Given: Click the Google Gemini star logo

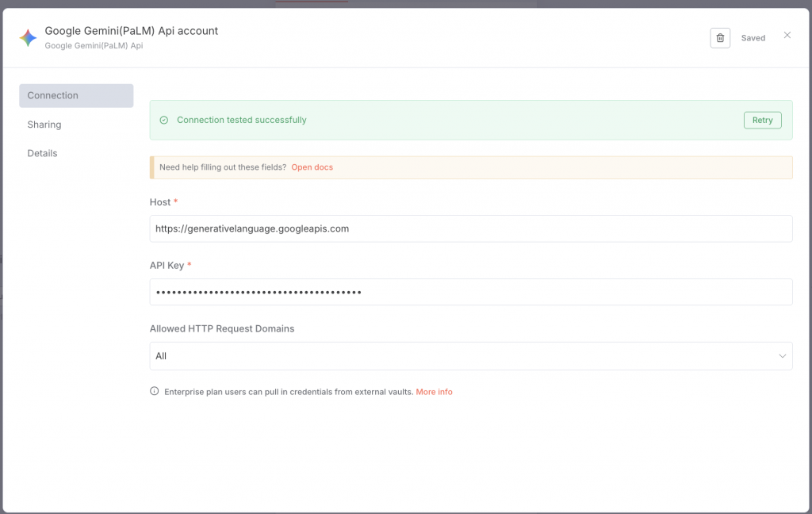Looking at the screenshot, I should point(28,38).
